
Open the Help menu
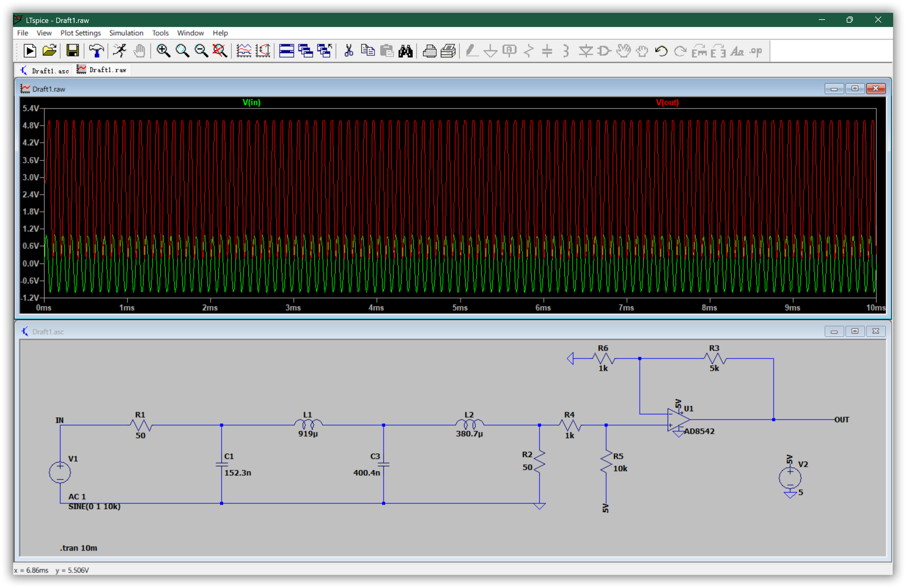point(220,33)
